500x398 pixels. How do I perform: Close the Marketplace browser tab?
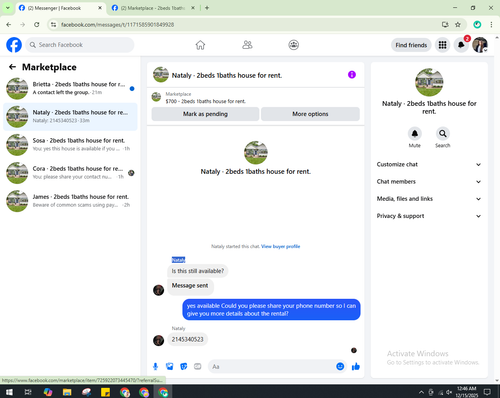coord(193,8)
